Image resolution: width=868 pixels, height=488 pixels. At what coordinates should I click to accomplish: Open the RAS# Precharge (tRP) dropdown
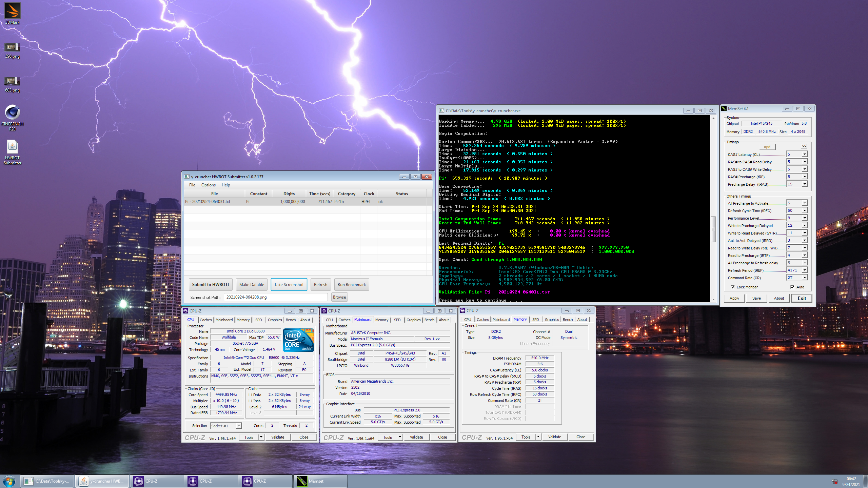tap(804, 177)
